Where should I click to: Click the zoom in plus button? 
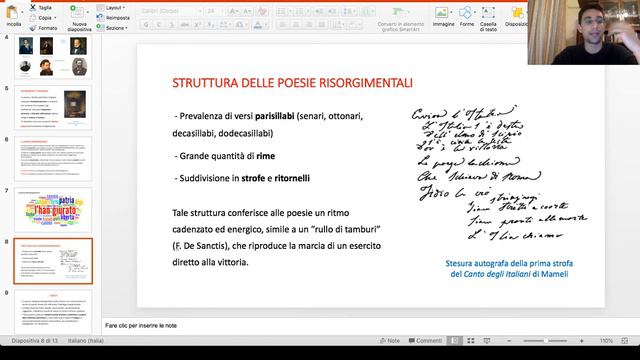point(581,340)
